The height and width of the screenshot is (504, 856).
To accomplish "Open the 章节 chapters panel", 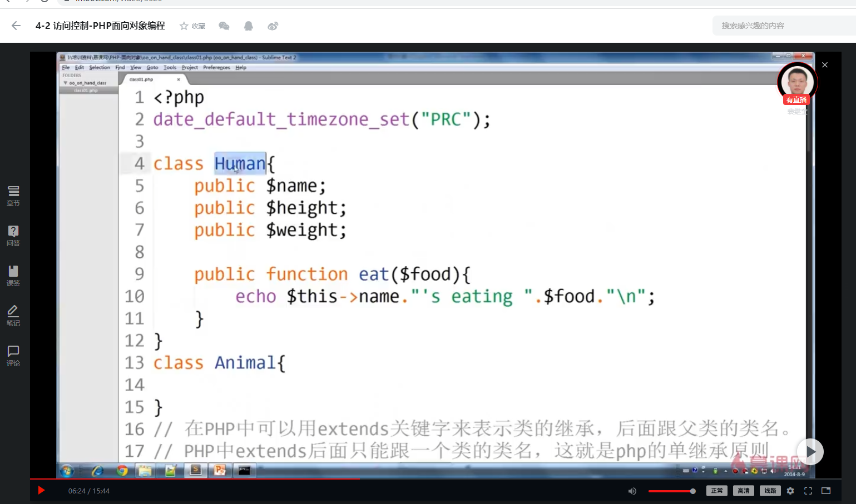I will click(13, 197).
